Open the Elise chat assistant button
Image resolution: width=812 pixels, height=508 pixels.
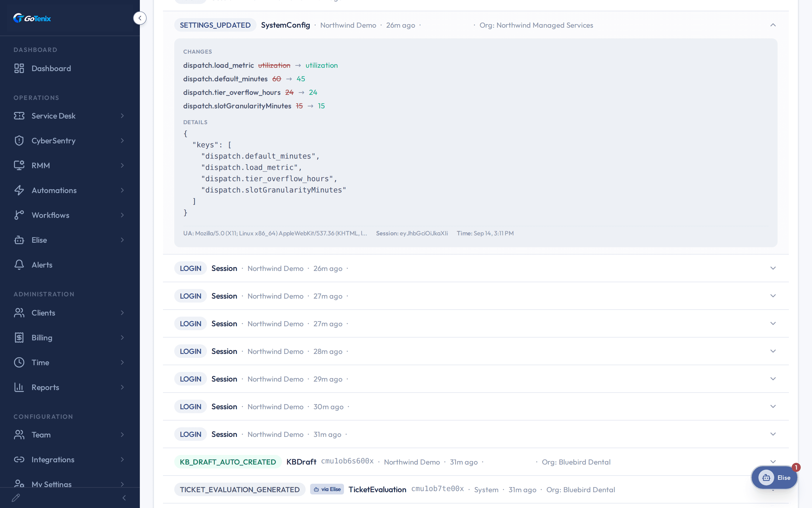pos(774,478)
